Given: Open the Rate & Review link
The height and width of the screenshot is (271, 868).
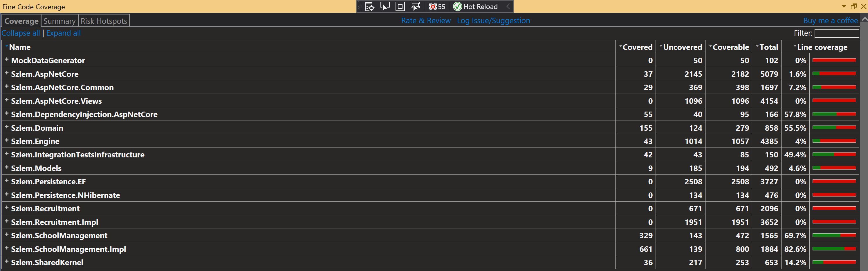Looking at the screenshot, I should [425, 21].
